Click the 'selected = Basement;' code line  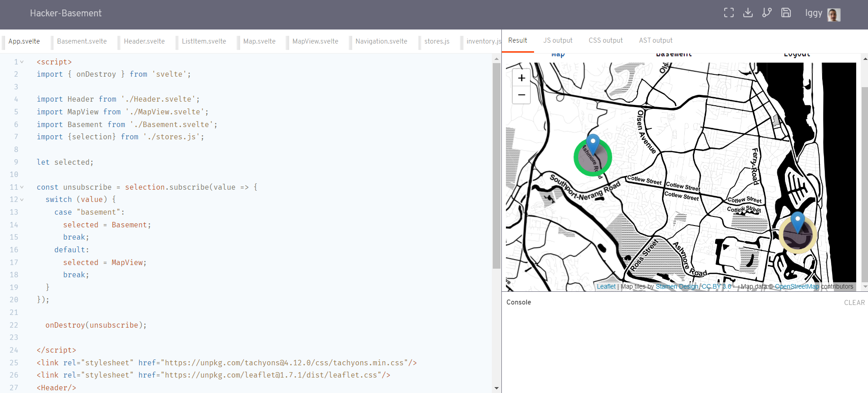[x=107, y=225]
